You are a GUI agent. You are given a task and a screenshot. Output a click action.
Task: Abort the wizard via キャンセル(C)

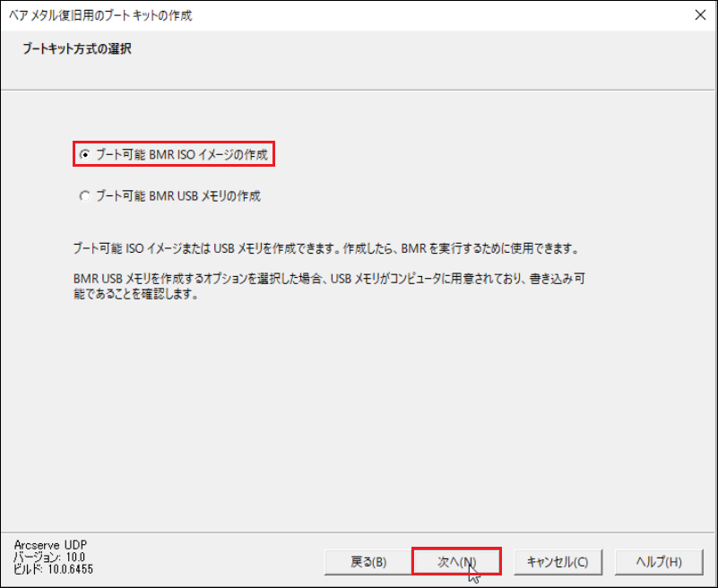[558, 561]
